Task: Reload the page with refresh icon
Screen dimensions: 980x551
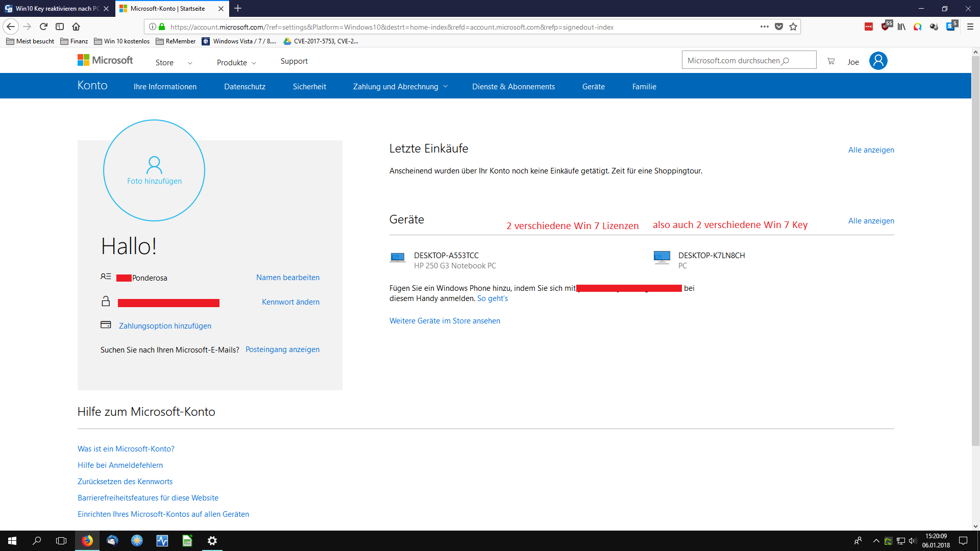Action: 43,27
